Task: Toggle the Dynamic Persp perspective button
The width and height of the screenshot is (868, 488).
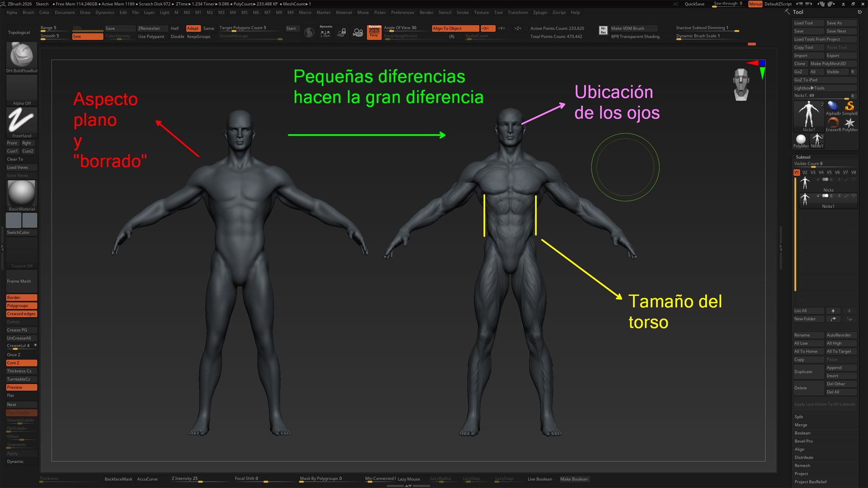Action: click(x=374, y=32)
